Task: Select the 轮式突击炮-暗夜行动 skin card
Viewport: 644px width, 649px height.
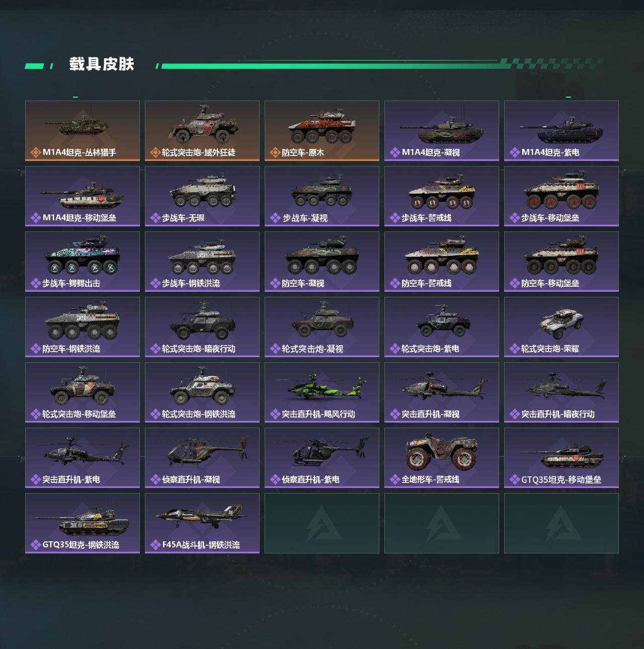Action: (202, 327)
